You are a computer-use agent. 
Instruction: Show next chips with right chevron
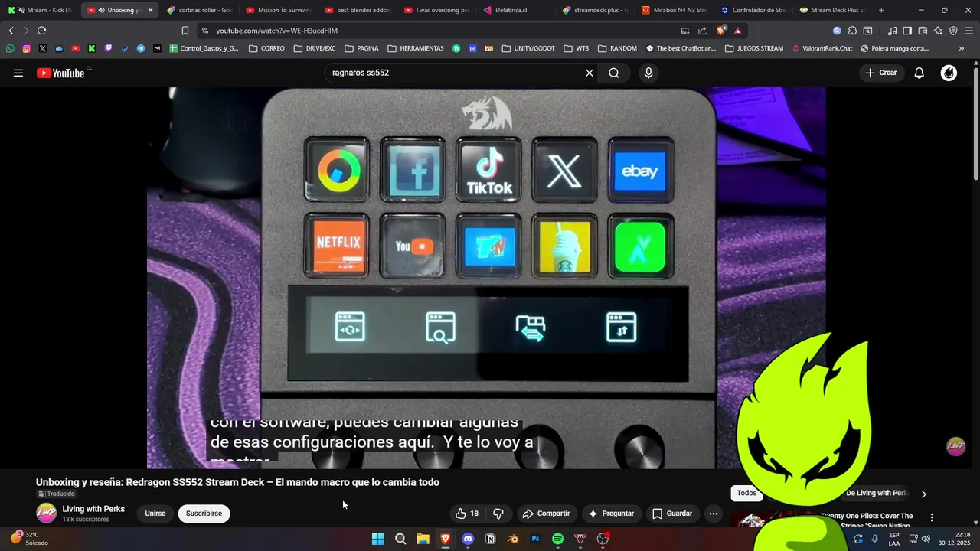924,494
